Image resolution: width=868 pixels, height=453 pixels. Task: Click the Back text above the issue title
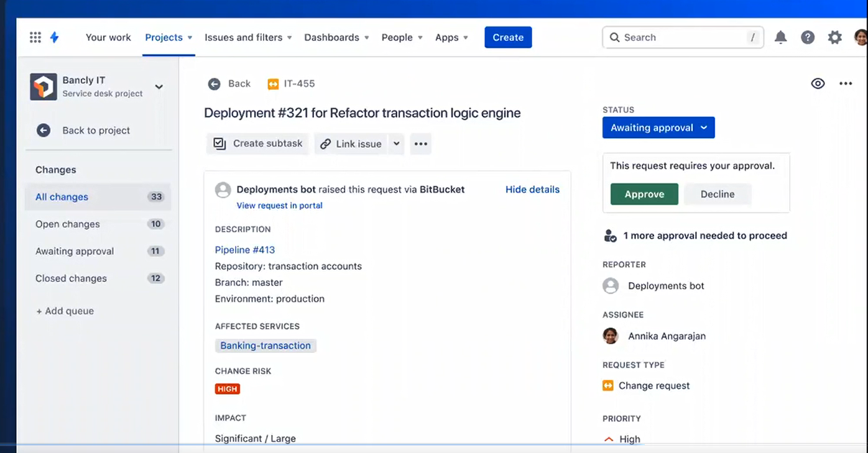point(239,84)
